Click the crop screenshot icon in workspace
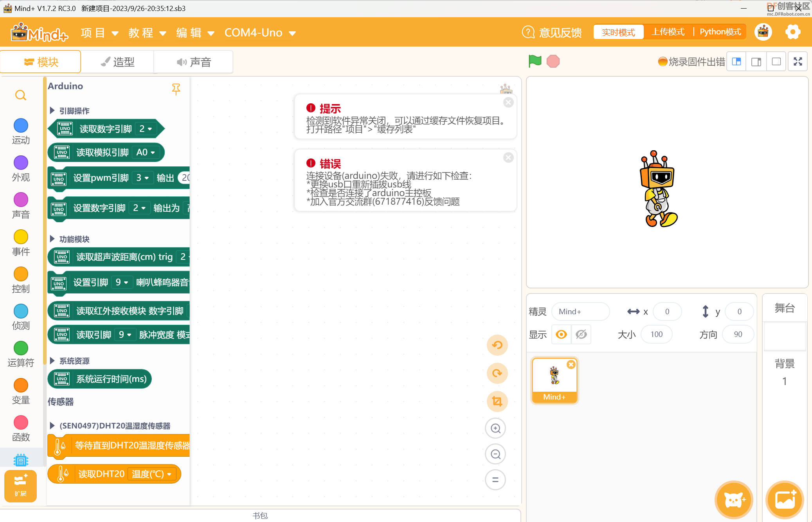The height and width of the screenshot is (522, 812). (x=497, y=401)
